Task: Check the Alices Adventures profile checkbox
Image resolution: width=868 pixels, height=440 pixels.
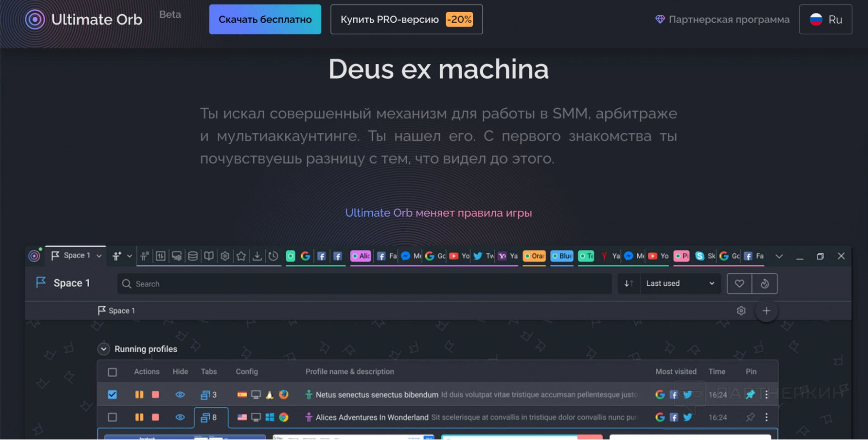Action: 113,417
